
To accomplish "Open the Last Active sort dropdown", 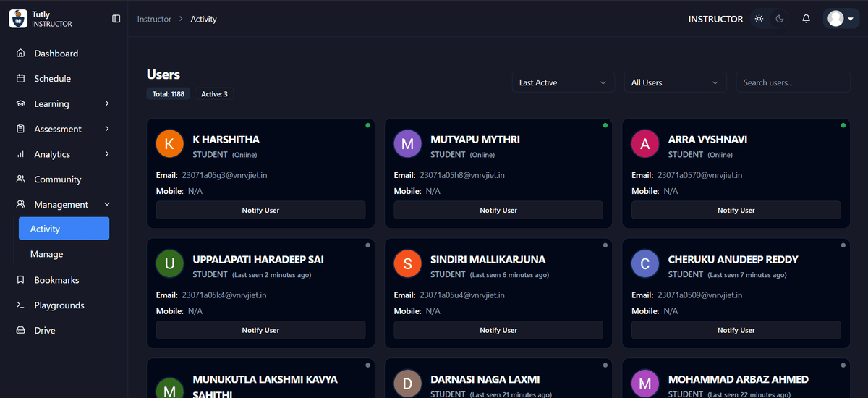I will point(563,82).
